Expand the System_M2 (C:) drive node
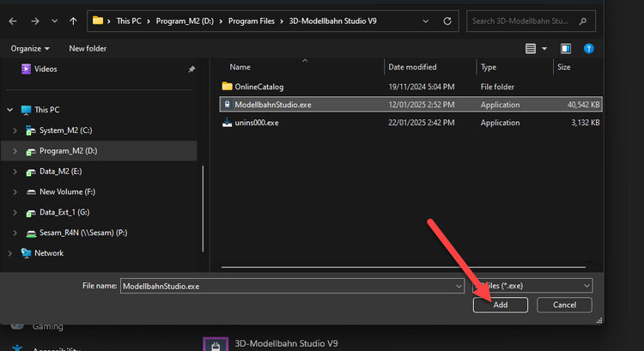The width and height of the screenshot is (644, 351). pyautogui.click(x=15, y=130)
